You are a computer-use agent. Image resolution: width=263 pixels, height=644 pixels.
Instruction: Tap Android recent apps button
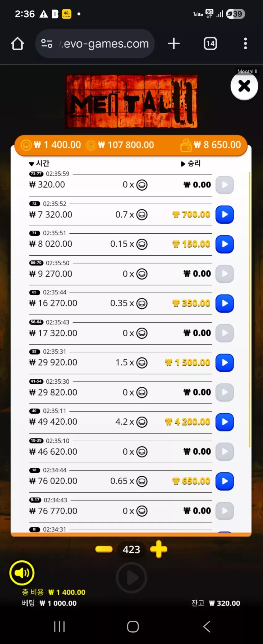59,627
